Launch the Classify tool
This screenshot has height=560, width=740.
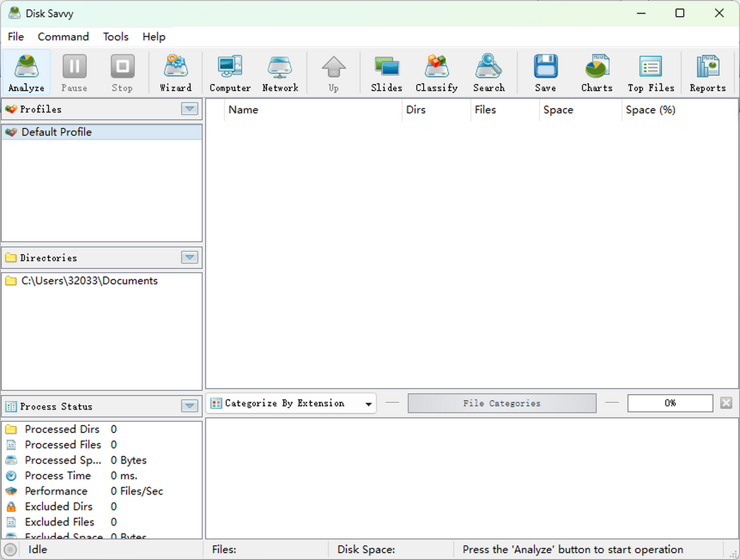click(437, 71)
